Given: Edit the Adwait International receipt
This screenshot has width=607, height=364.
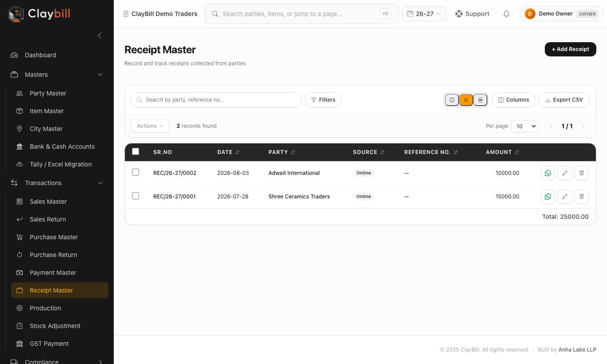Looking at the screenshot, I should tap(565, 173).
